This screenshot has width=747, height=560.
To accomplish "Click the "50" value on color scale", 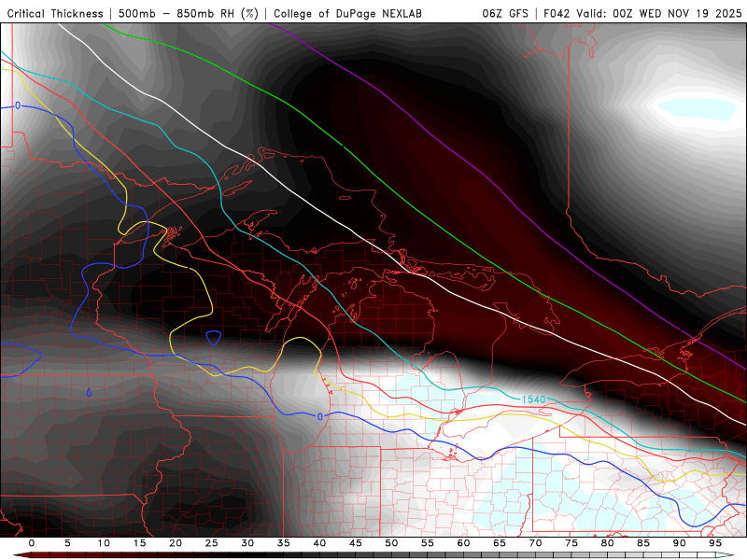I will tap(391, 543).
